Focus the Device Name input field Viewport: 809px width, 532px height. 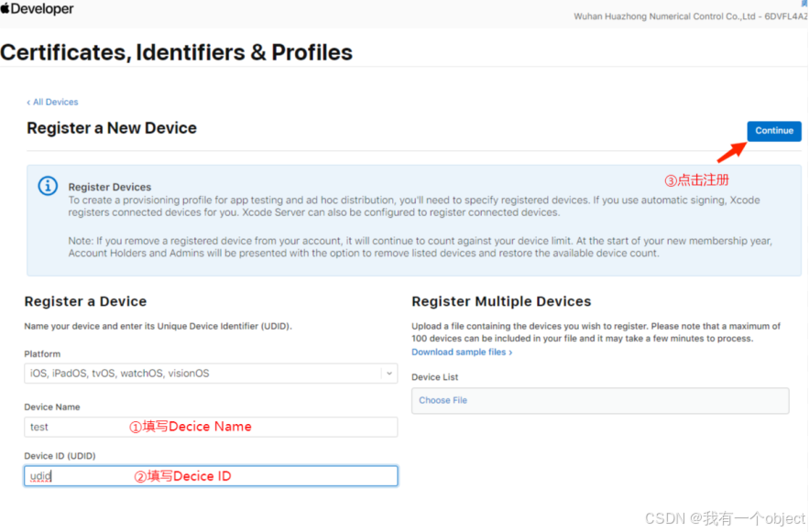tap(211, 427)
